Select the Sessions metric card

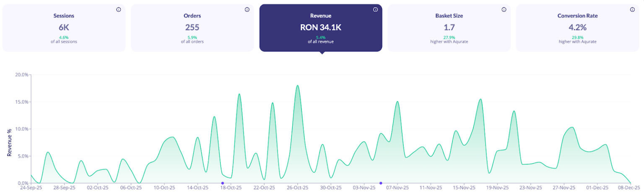coord(64,28)
